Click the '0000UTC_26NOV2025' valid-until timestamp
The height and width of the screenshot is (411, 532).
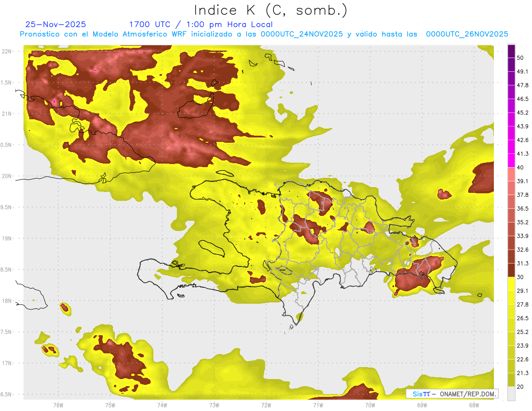pyautogui.click(x=467, y=34)
